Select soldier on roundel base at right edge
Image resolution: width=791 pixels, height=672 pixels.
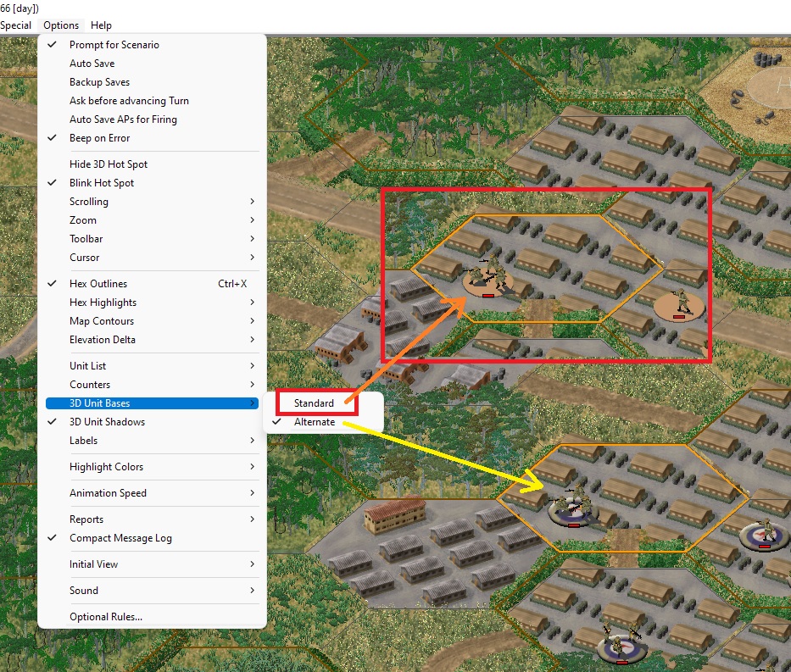pos(766,535)
